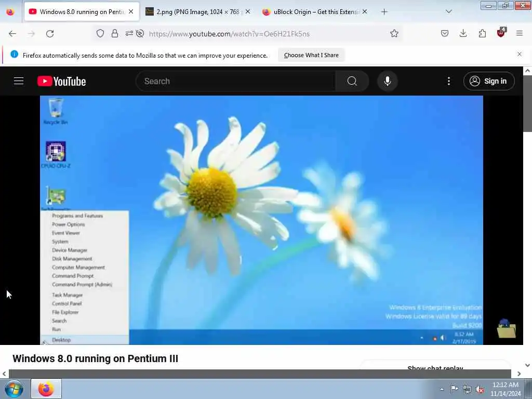532x399 pixels.
Task: Click the uBlock Origin toolbar icon
Action: coord(501,33)
